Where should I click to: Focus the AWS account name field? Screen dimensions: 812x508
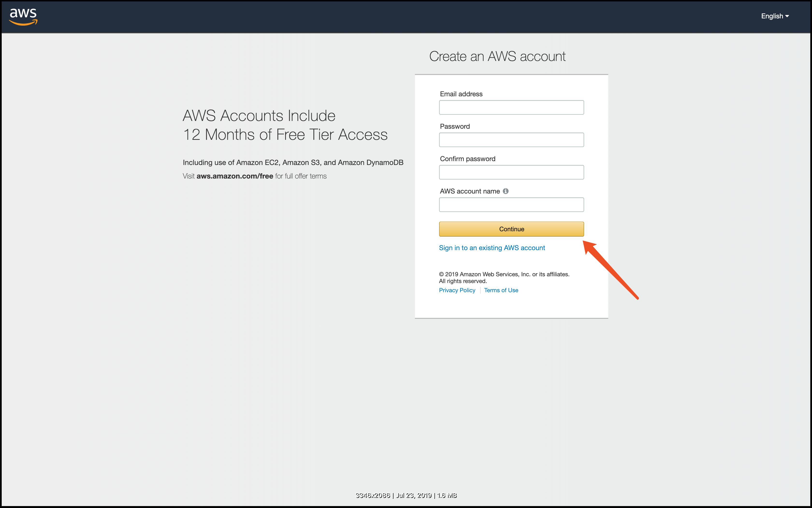click(x=511, y=205)
